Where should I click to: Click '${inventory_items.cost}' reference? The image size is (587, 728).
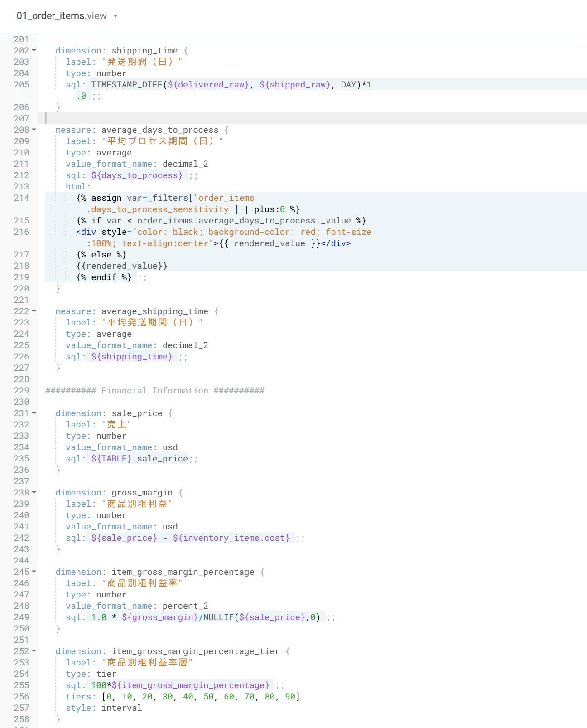(231, 538)
